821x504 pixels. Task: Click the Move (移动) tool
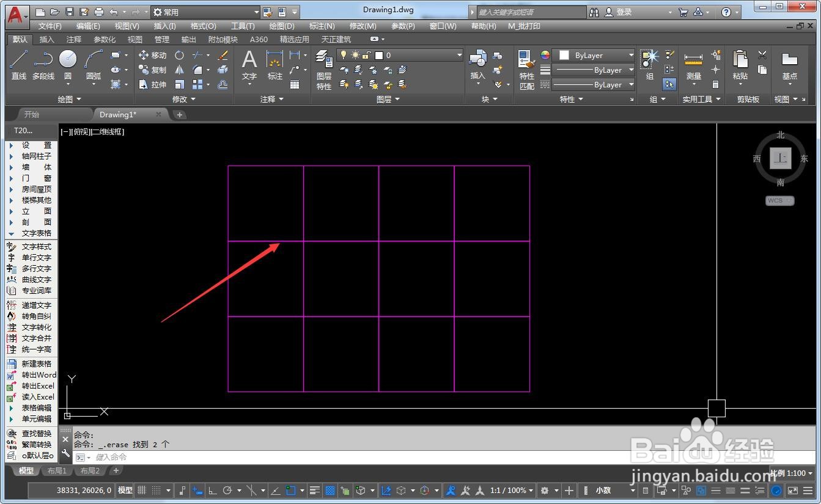click(x=152, y=55)
